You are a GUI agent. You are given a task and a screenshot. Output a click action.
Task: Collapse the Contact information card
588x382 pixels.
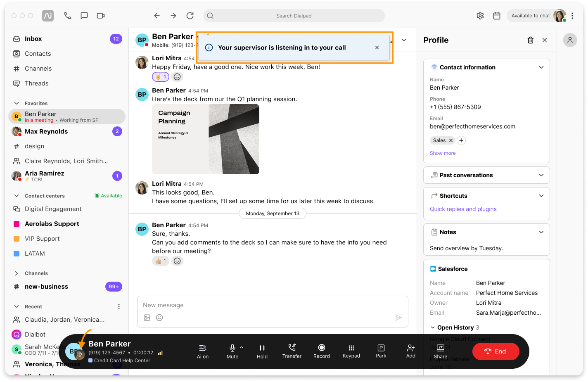click(541, 67)
